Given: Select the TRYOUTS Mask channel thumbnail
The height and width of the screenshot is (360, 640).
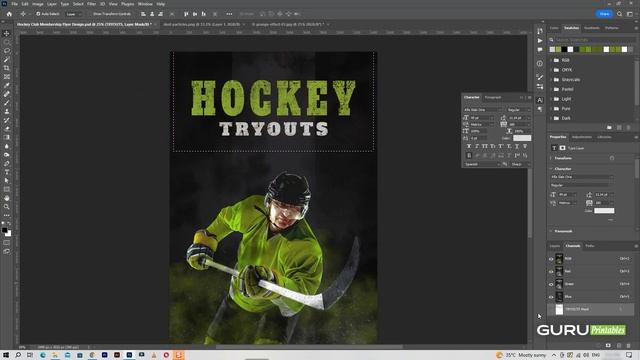Looking at the screenshot, I should [559, 309].
